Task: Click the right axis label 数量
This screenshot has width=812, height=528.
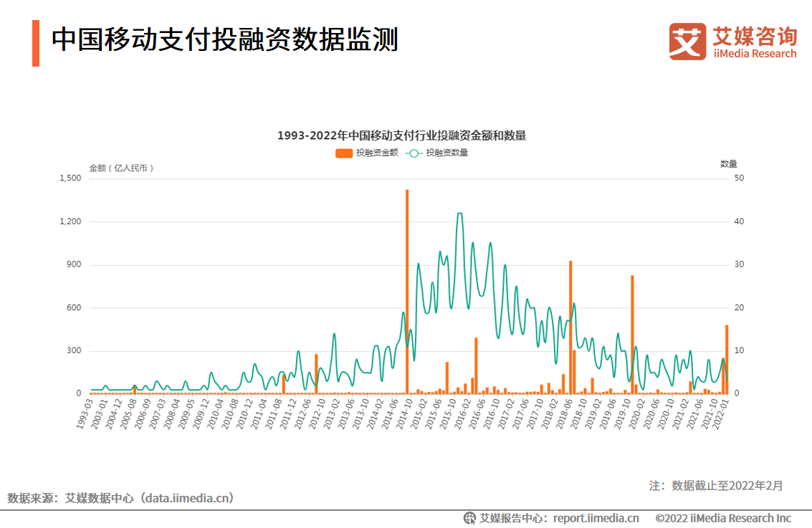Action: coord(729,164)
